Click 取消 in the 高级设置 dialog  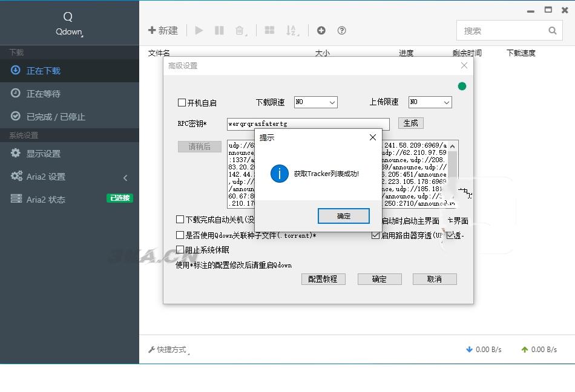coord(435,279)
